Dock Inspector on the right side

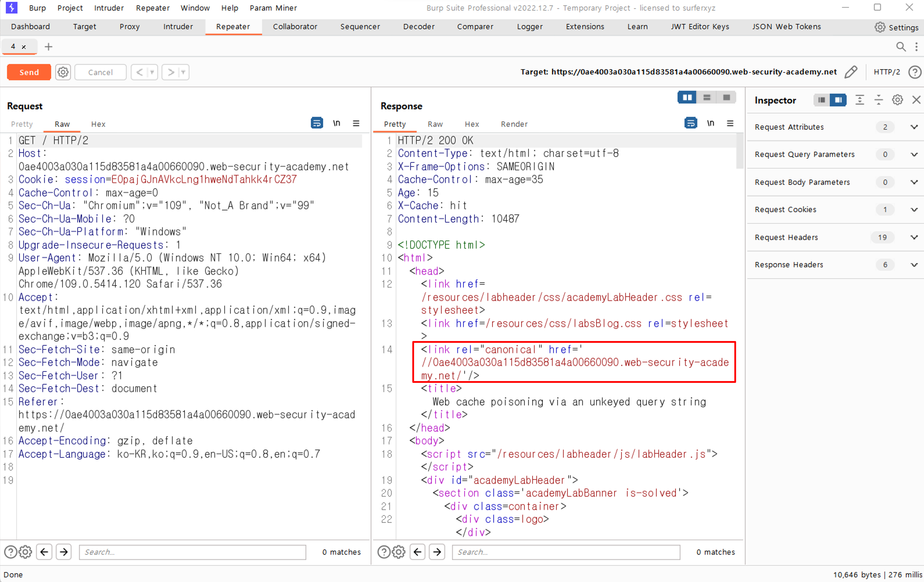pos(838,100)
